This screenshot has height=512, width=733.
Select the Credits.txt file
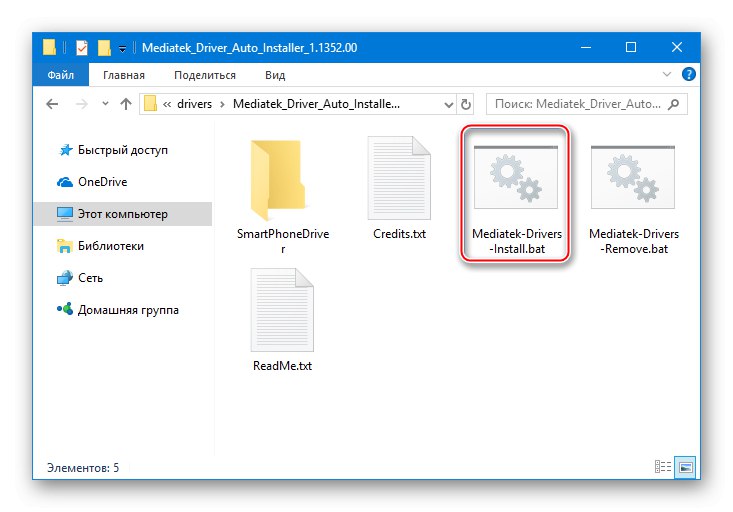point(399,189)
